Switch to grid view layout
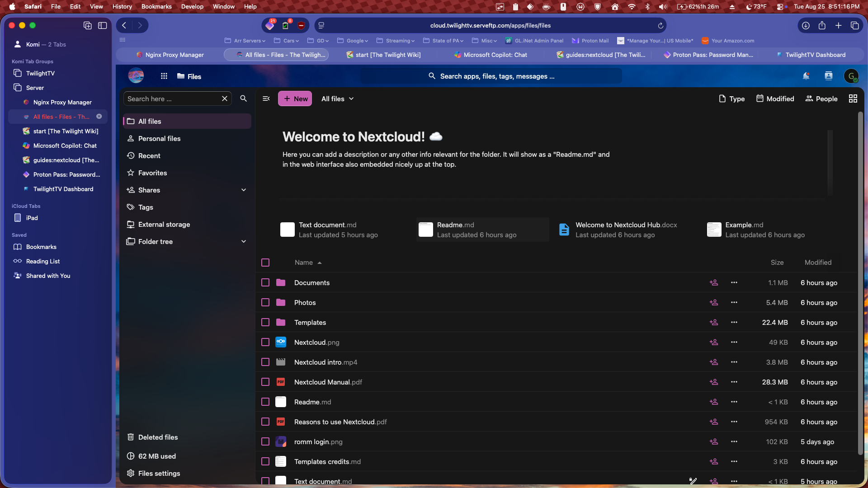This screenshot has width=868, height=488. tap(853, 99)
